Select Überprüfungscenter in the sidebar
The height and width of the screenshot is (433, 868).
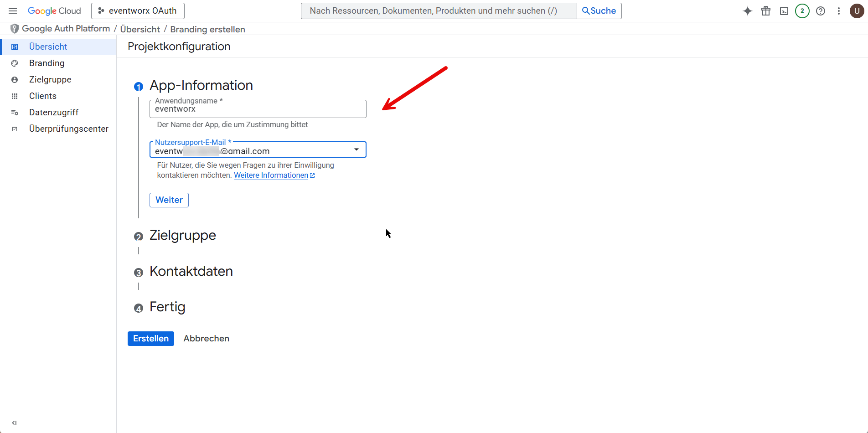pos(58,129)
